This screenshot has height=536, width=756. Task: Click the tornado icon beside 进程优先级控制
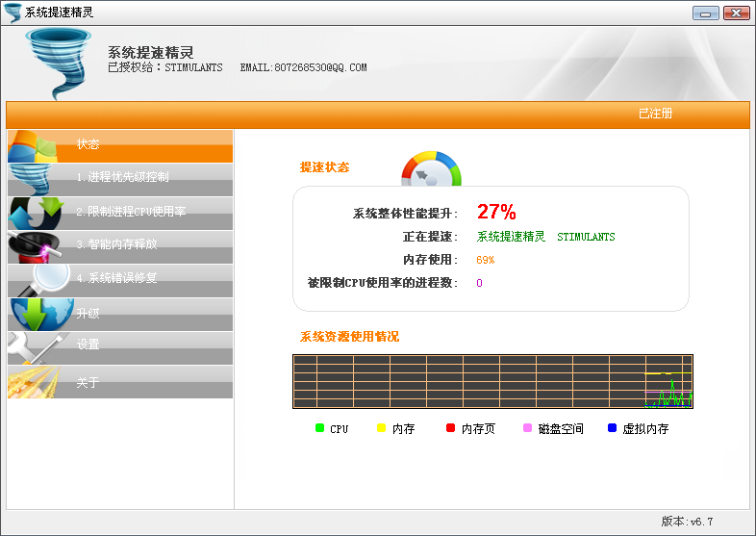(x=34, y=179)
